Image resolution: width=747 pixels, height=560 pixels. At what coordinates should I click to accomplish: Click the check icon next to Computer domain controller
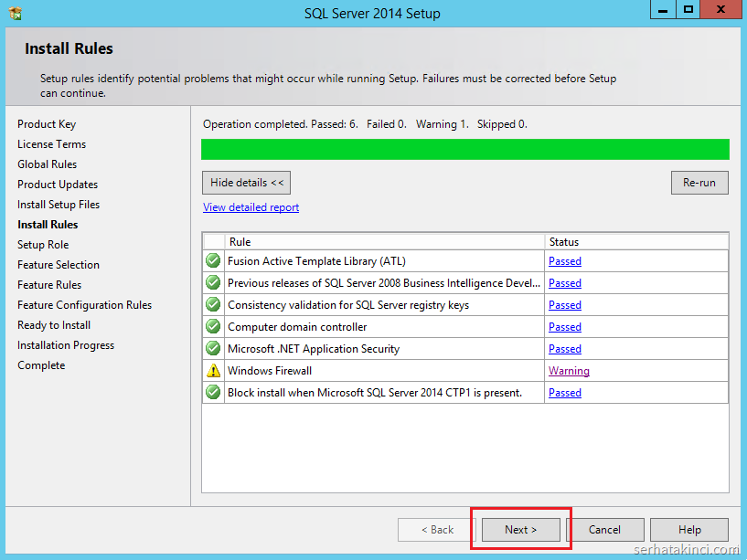[x=213, y=327]
